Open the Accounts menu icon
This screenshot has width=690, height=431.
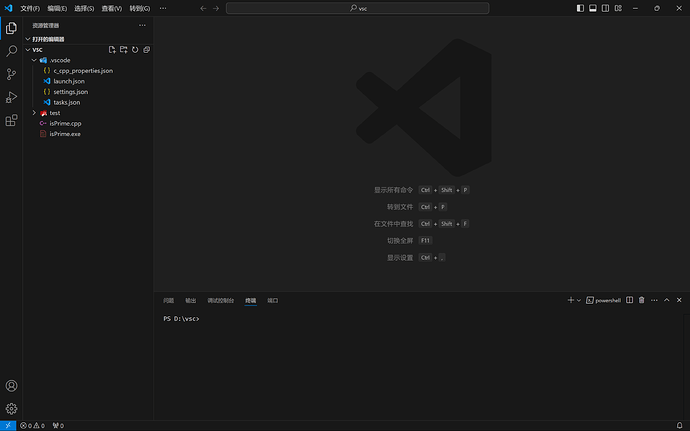pos(11,386)
